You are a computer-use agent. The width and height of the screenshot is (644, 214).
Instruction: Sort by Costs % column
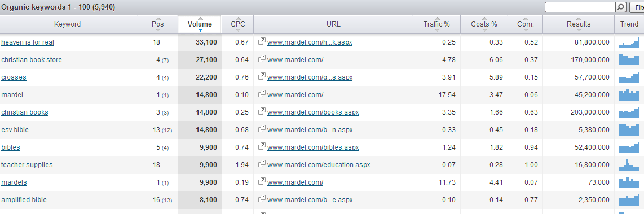pos(484,24)
